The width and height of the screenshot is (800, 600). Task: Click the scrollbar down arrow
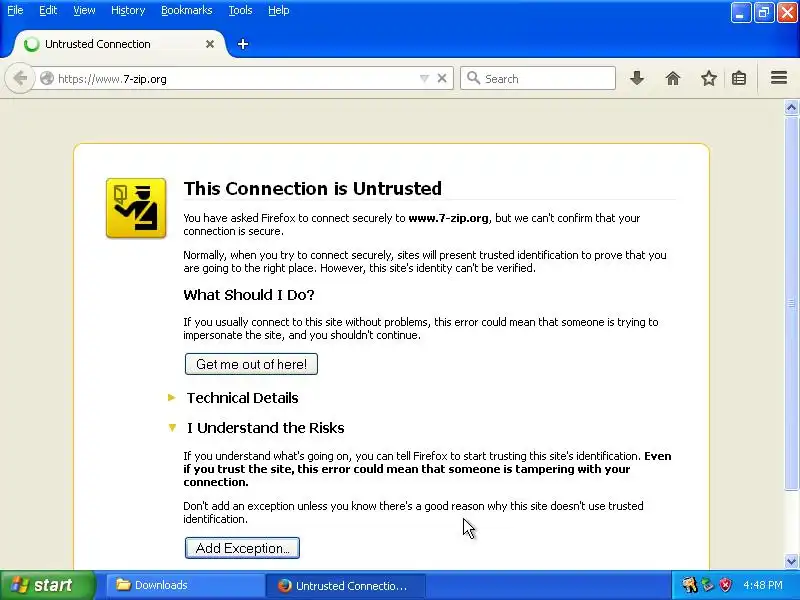(x=791, y=561)
